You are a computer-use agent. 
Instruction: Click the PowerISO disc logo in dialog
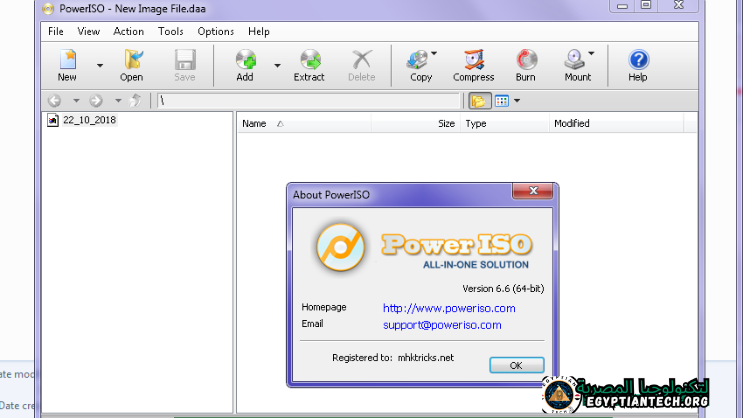pyautogui.click(x=341, y=247)
